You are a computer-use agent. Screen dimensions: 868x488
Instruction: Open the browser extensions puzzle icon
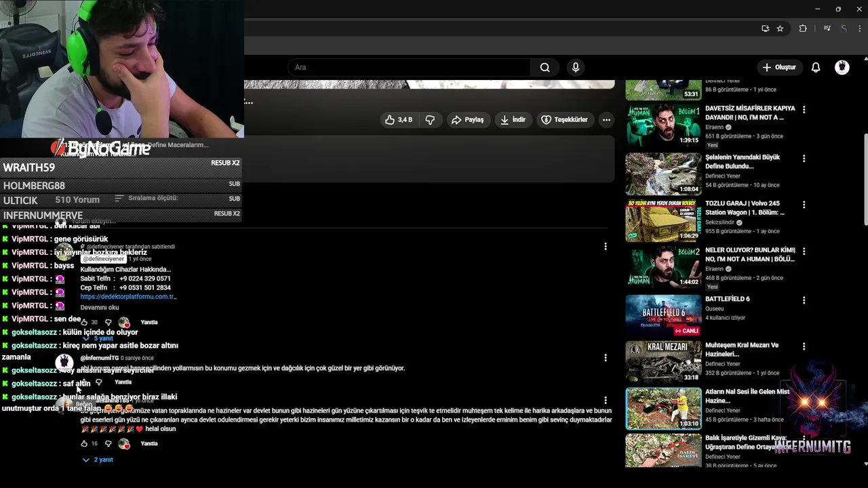[803, 28]
